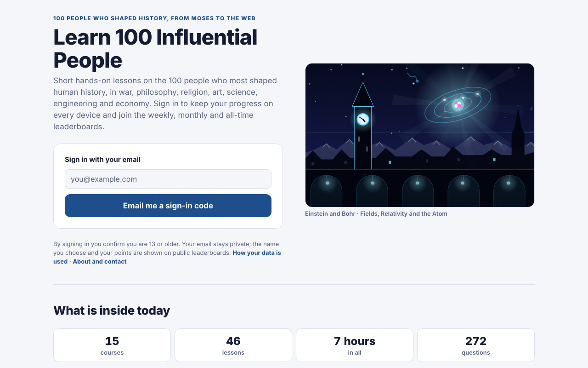Image resolution: width=588 pixels, height=368 pixels.
Task: Click the atom nucleus in the illustration
Action: click(458, 105)
